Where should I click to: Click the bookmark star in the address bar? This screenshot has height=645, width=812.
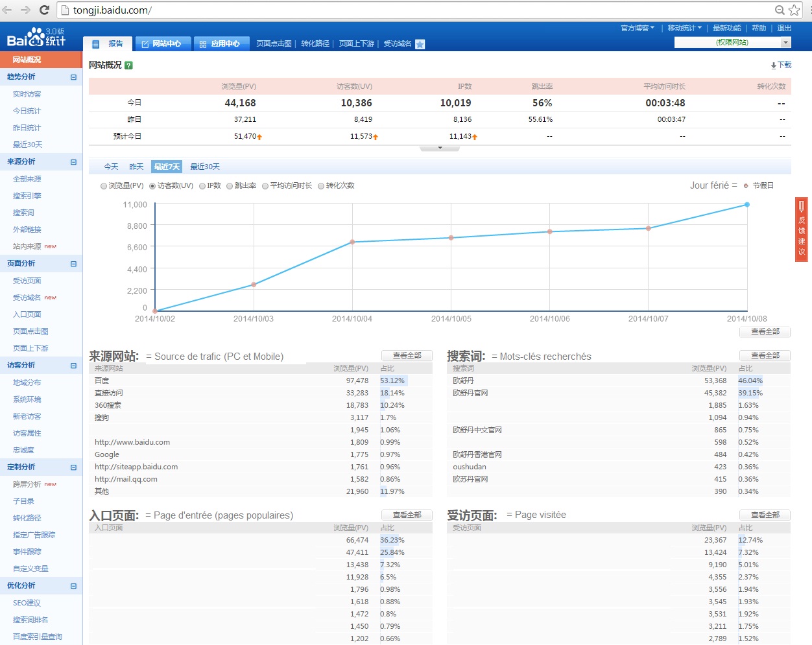click(796, 10)
